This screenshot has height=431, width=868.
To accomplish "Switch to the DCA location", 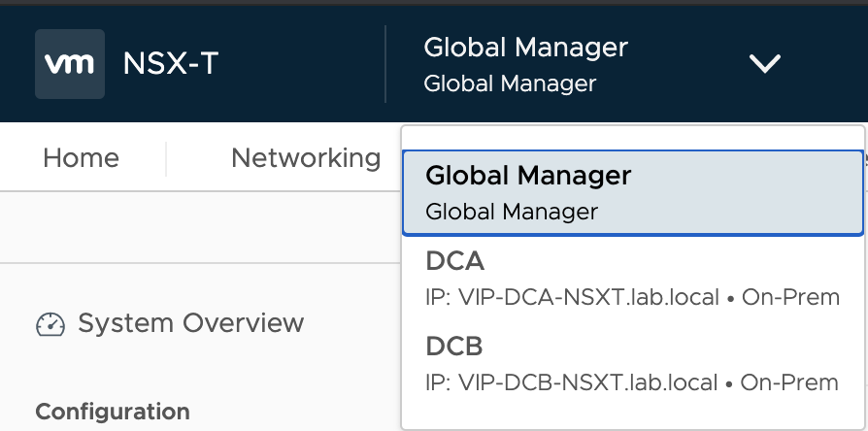I will [x=633, y=279].
